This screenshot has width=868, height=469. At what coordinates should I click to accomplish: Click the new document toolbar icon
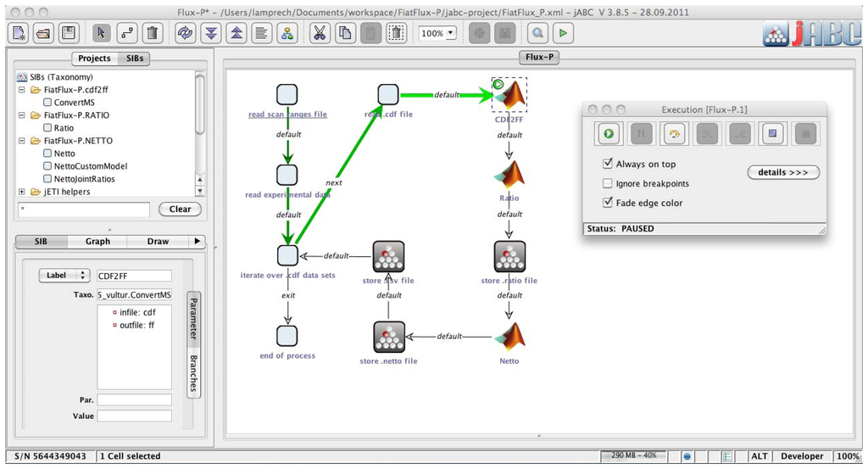19,33
